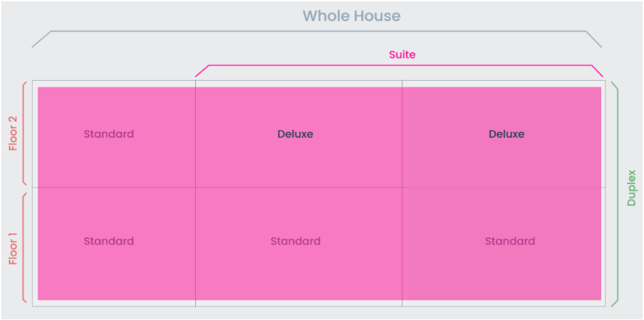This screenshot has width=644, height=320.
Task: Select the pink Suite label
Action: pos(402,54)
